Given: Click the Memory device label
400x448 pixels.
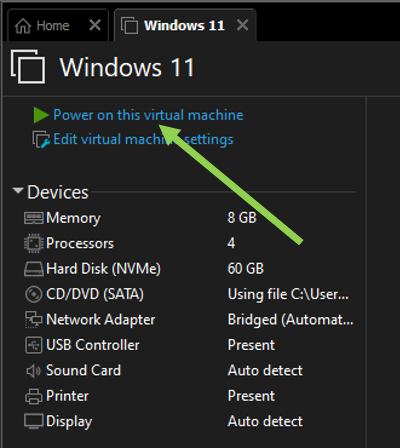Looking at the screenshot, I should tap(73, 218).
